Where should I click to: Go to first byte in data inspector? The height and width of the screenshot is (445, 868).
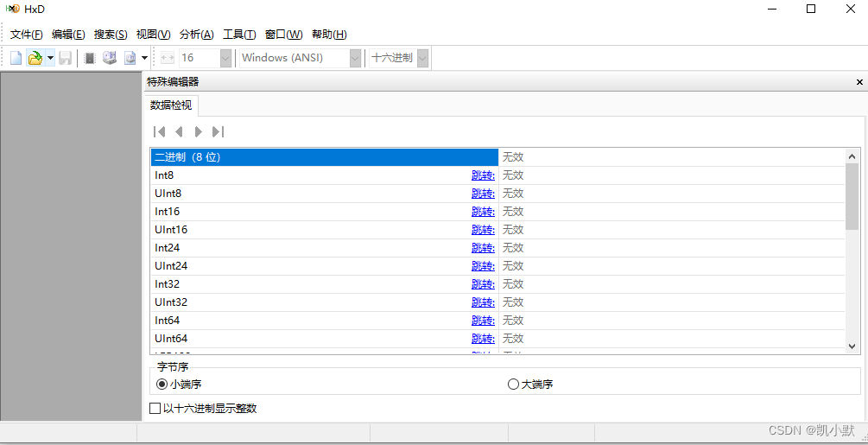[x=160, y=131]
